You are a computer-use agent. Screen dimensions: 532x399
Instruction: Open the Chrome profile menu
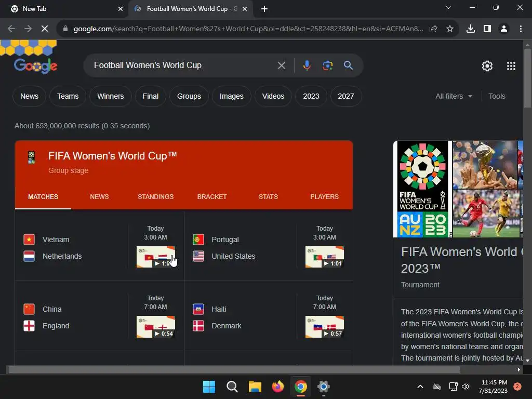click(504, 29)
